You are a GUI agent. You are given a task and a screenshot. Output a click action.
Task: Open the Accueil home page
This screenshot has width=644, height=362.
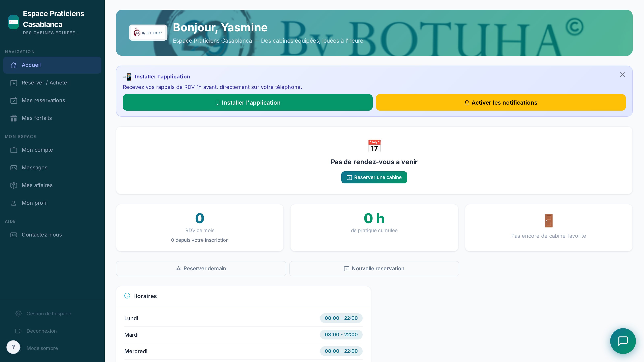[52, 65]
